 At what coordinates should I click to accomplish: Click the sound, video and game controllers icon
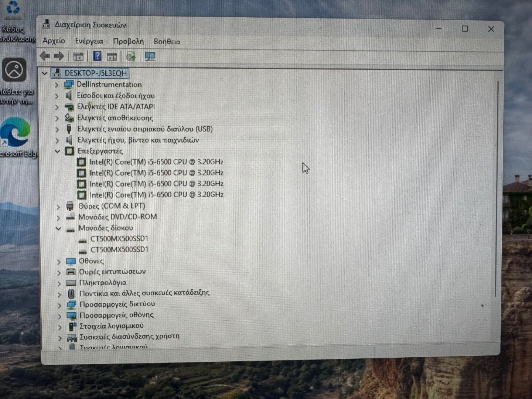coord(69,140)
